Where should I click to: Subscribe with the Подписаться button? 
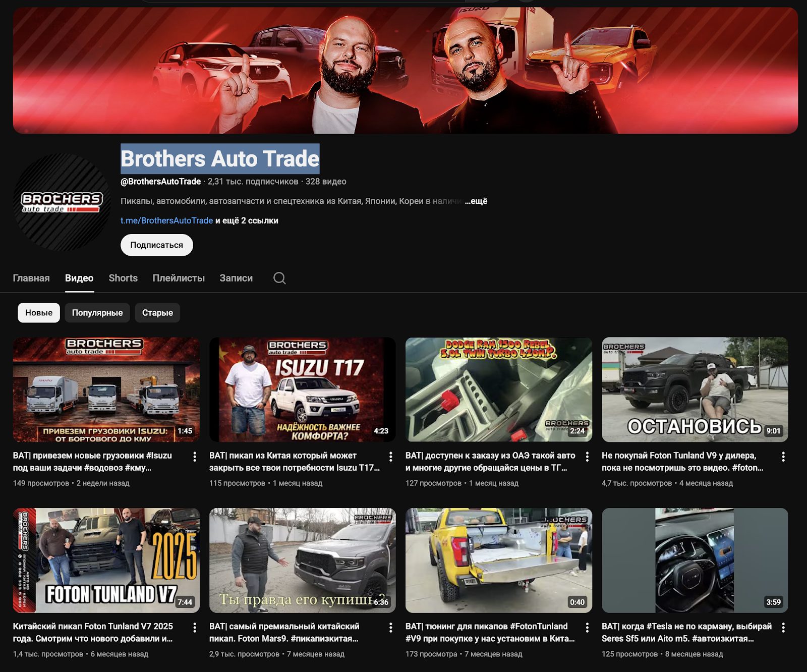pyautogui.click(x=157, y=245)
